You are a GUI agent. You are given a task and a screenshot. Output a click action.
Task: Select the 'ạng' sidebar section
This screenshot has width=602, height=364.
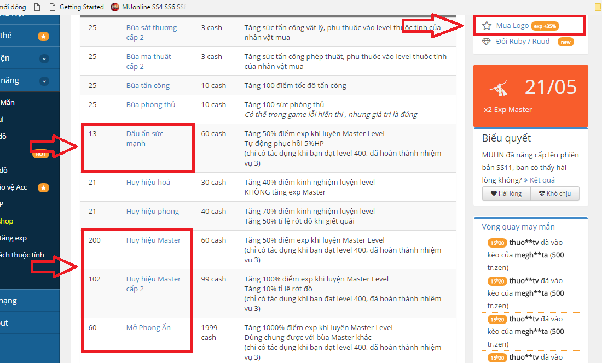point(30,301)
